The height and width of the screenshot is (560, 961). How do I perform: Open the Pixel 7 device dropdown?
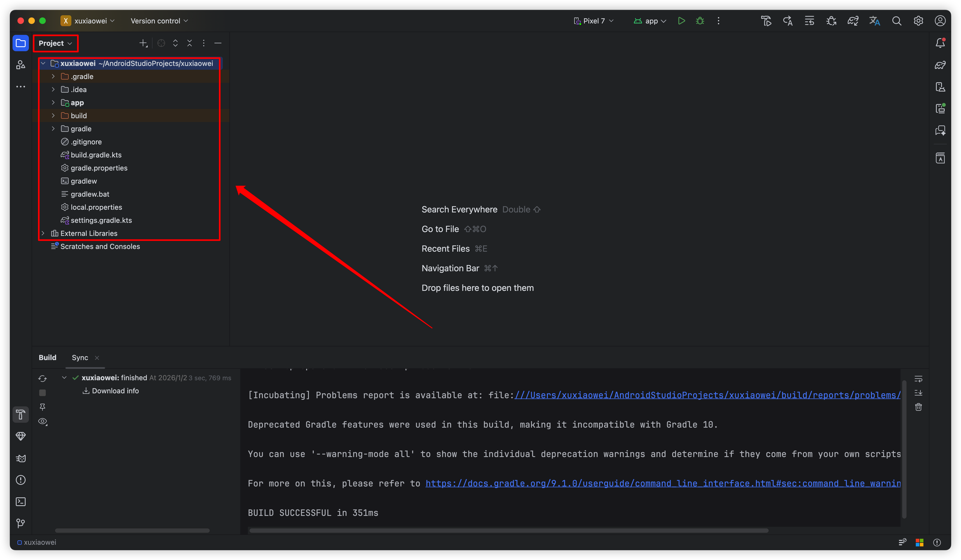click(593, 21)
